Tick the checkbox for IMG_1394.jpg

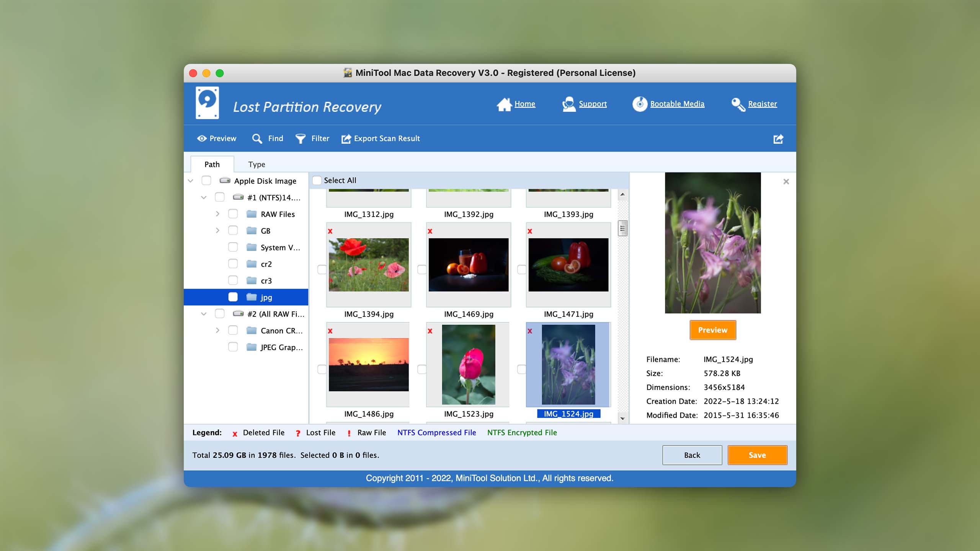pyautogui.click(x=322, y=269)
